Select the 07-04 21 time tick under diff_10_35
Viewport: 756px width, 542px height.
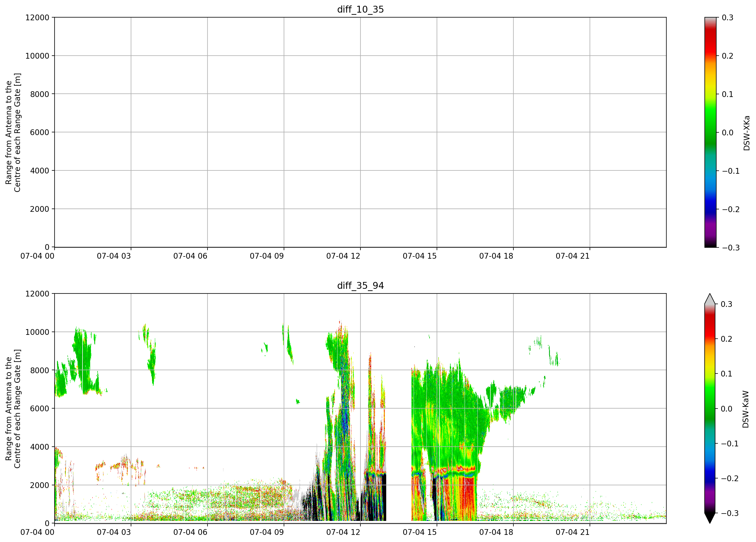573,256
